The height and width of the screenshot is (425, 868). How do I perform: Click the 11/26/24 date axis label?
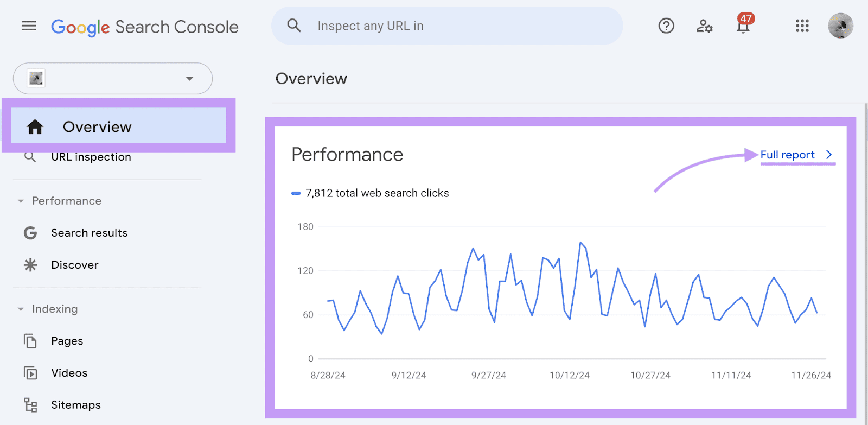pyautogui.click(x=811, y=375)
